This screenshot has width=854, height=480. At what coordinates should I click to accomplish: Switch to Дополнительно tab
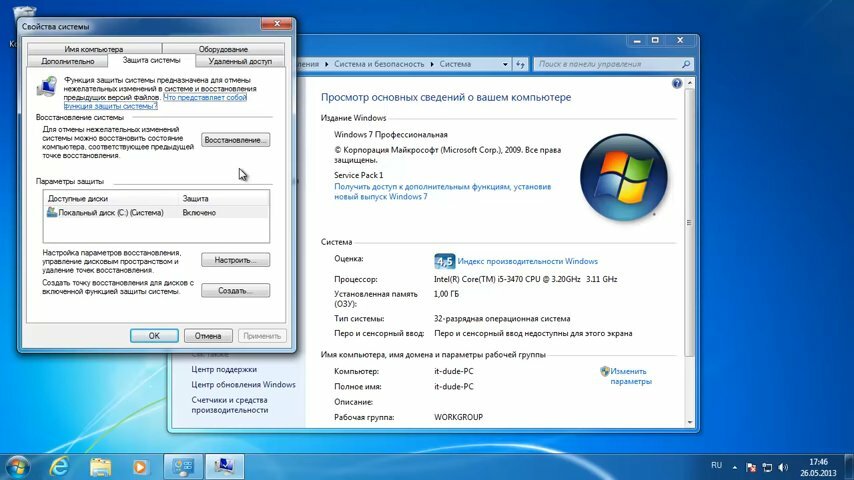coord(68,62)
